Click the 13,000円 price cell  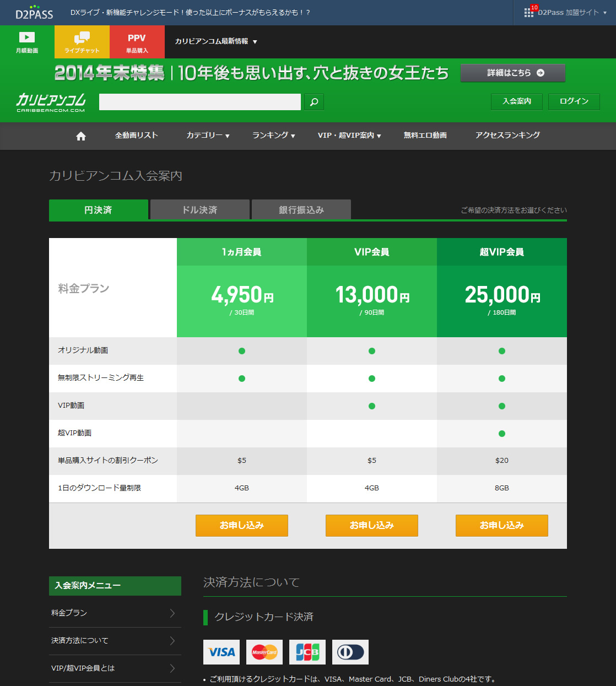372,301
